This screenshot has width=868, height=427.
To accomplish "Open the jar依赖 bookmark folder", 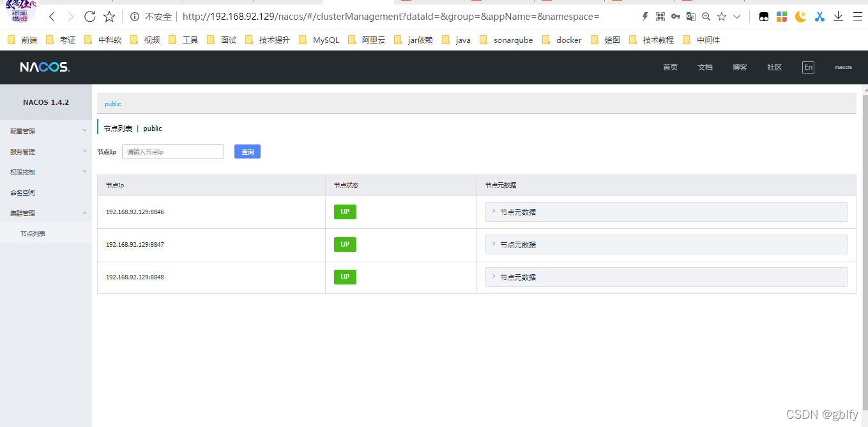I will pos(414,40).
